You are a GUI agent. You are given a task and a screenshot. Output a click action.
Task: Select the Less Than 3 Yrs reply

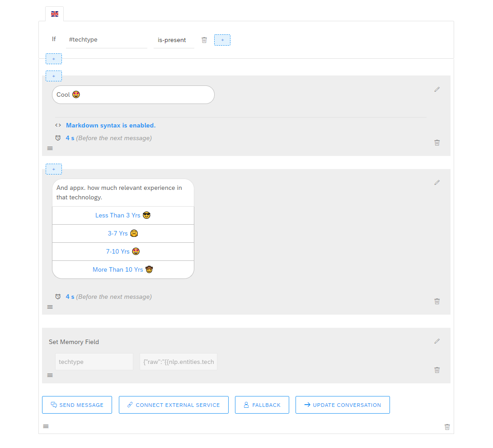point(123,216)
